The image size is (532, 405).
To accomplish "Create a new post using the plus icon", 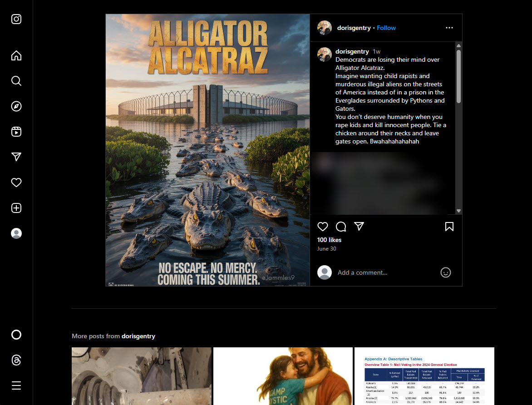I will click(16, 207).
